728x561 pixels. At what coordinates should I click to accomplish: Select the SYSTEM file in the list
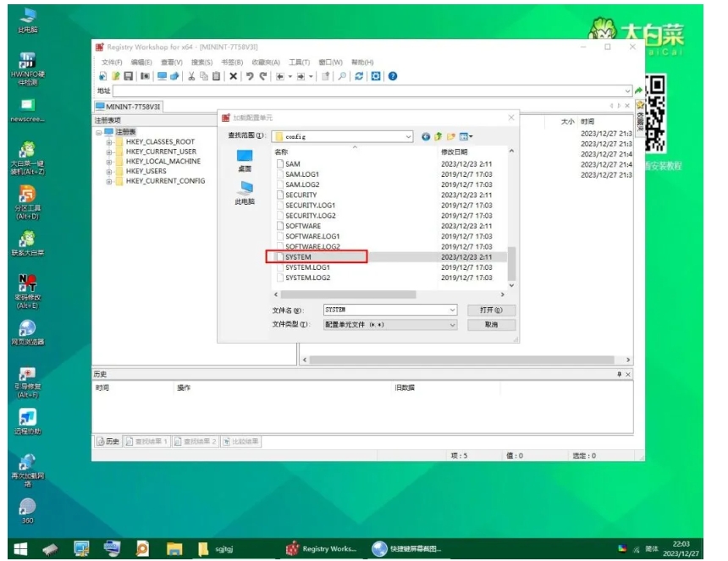tap(299, 257)
